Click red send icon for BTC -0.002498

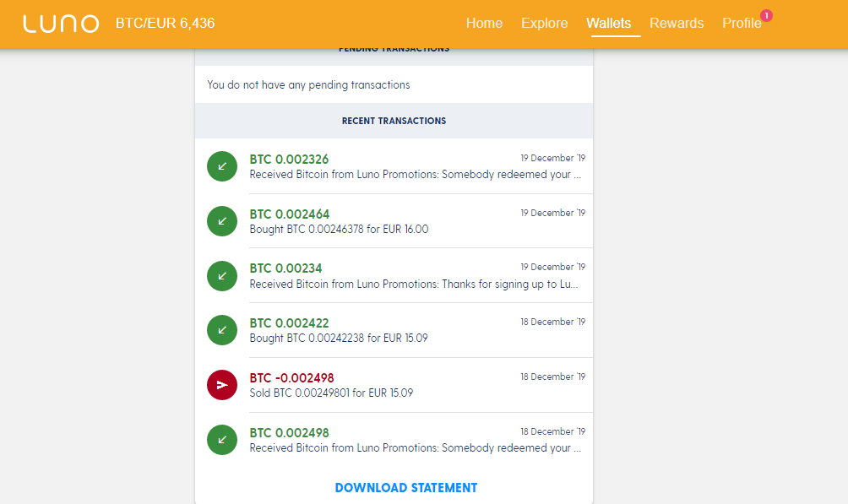222,385
